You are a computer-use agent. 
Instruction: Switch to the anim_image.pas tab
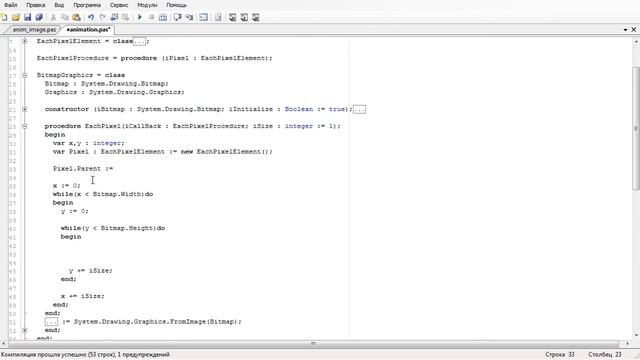click(34, 29)
